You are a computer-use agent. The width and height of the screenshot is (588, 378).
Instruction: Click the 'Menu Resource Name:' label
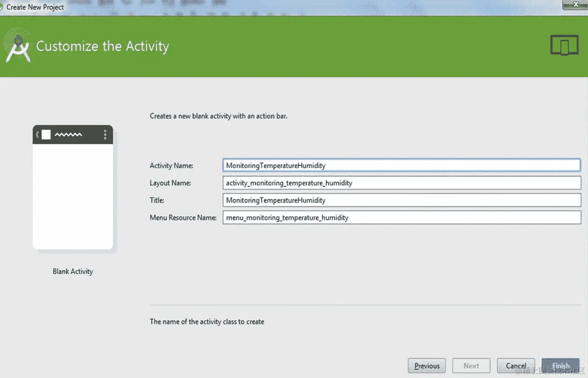point(183,217)
